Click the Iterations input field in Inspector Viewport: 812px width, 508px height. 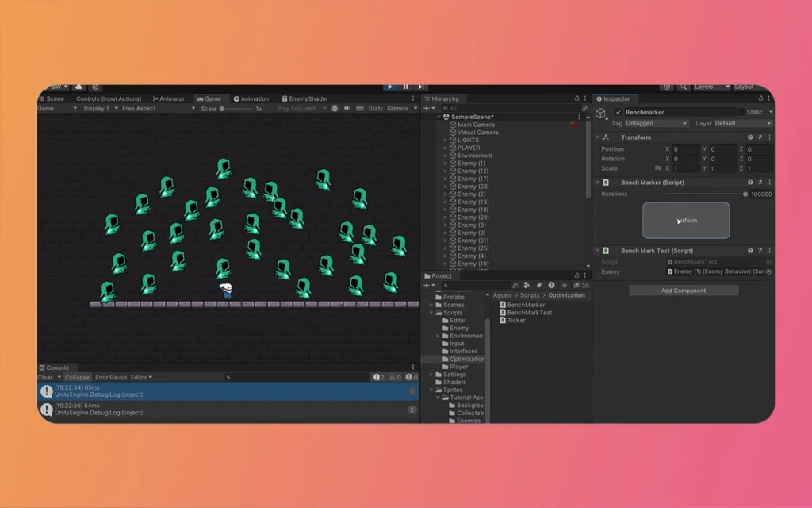[x=760, y=194]
